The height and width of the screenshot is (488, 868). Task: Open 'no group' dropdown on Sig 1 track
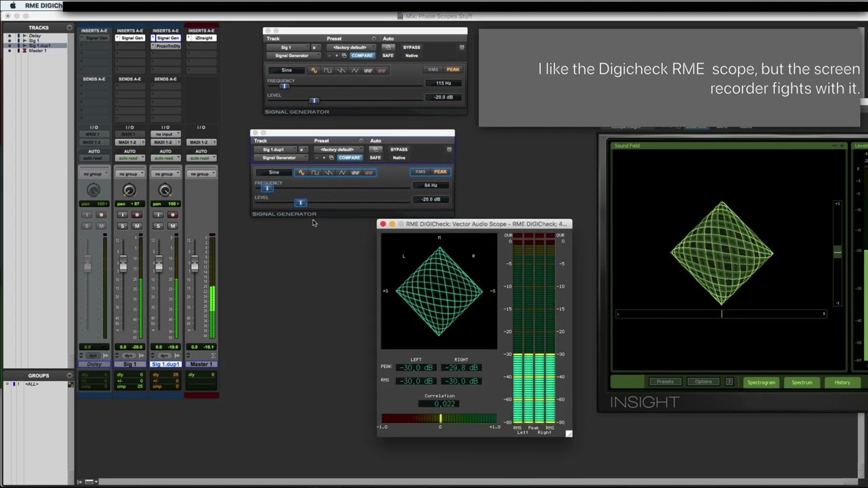130,174
